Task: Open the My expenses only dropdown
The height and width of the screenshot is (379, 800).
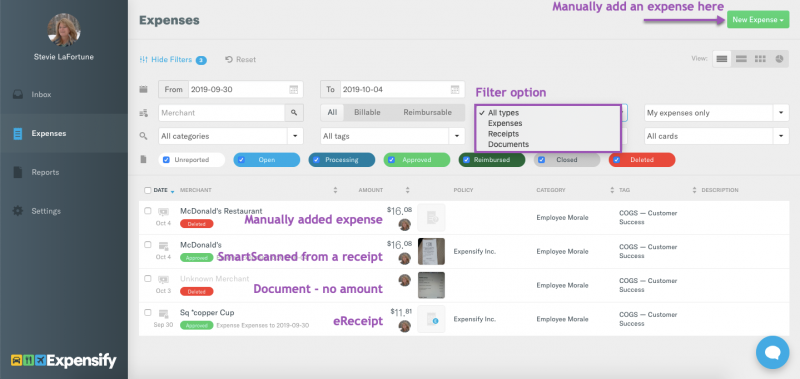Action: coord(716,113)
